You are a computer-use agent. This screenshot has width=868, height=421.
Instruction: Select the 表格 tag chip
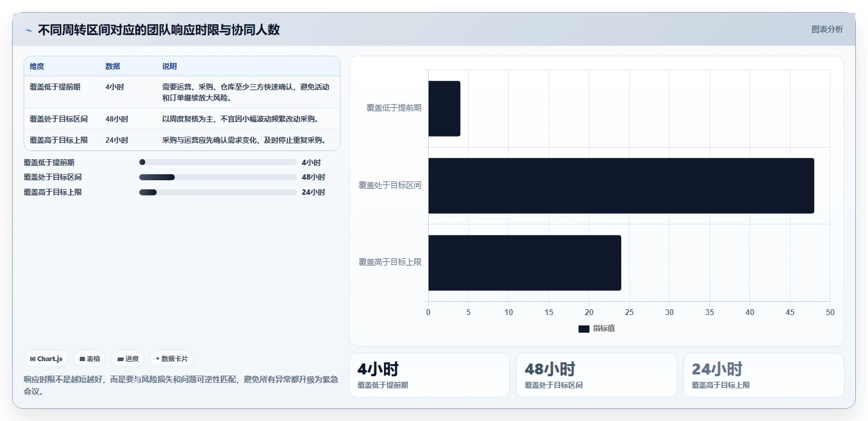[90, 359]
